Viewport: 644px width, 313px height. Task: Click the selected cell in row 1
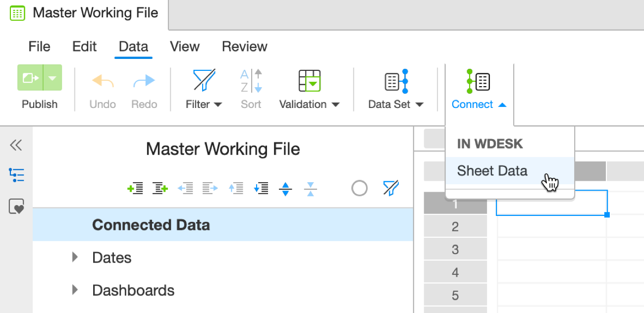(552, 203)
